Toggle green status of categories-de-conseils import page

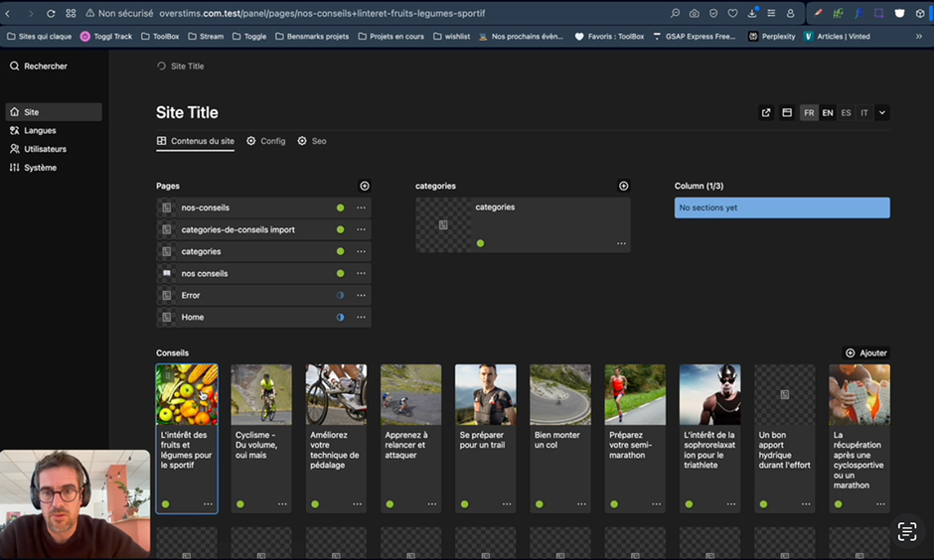pyautogui.click(x=340, y=230)
